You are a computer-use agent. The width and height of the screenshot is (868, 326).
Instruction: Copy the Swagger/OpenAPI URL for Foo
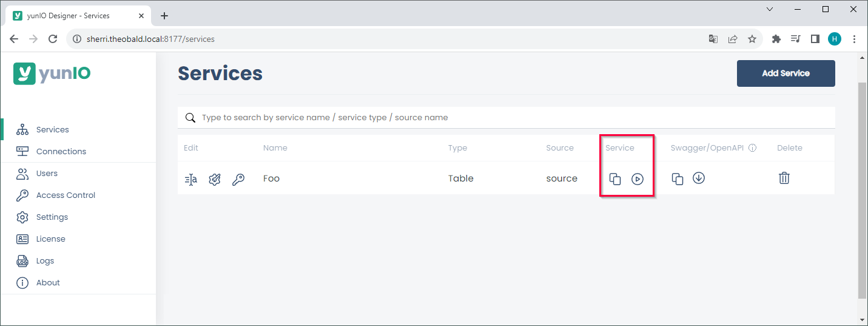pyautogui.click(x=678, y=179)
